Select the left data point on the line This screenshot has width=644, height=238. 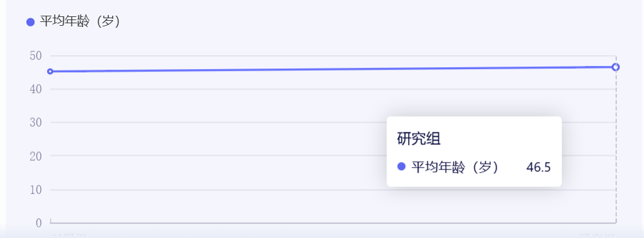pos(50,72)
